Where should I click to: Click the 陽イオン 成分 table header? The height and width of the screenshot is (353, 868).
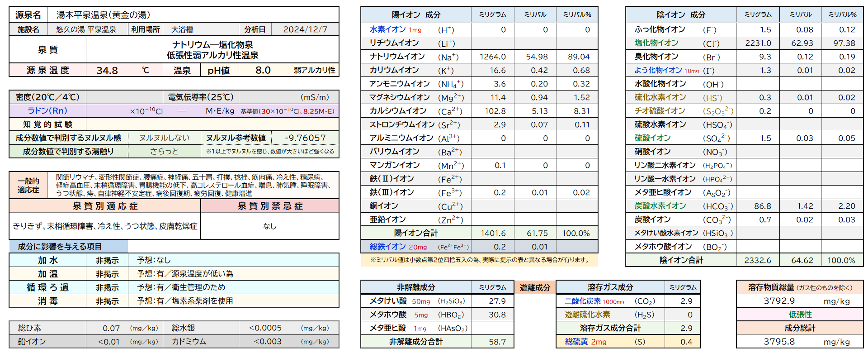(x=415, y=14)
